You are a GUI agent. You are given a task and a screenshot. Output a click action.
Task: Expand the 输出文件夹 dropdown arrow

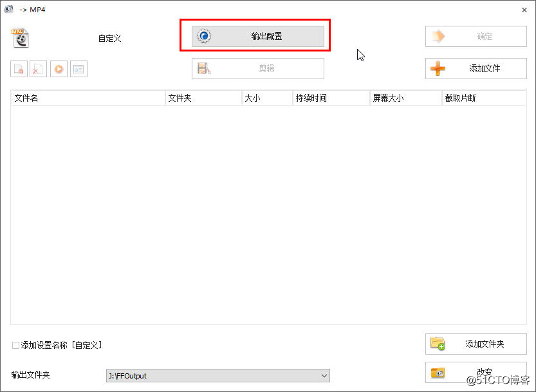coord(324,375)
